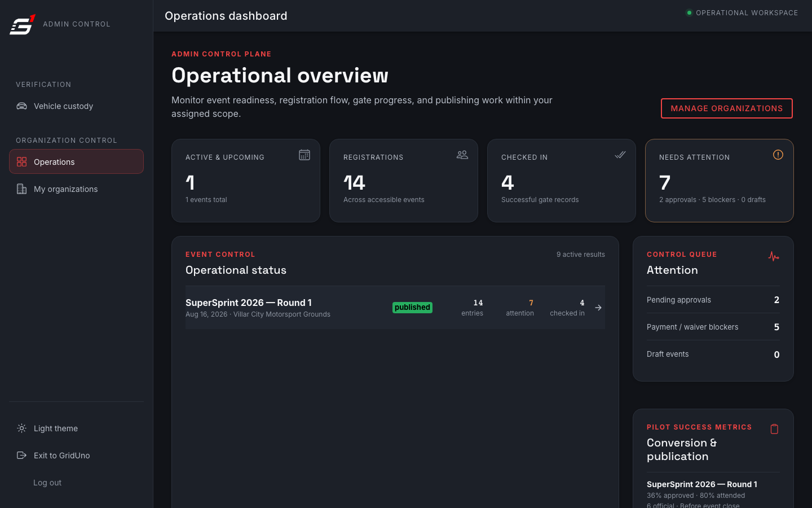Click the Operational Workspace status indicator

pos(742,12)
